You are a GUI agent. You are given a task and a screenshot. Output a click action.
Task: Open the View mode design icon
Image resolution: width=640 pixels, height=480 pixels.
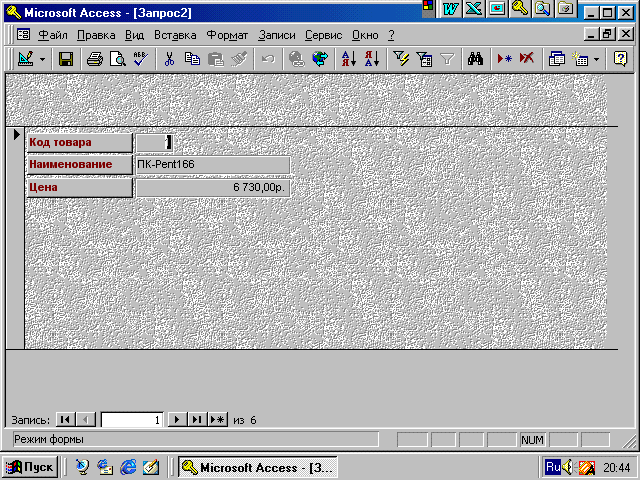point(26,59)
